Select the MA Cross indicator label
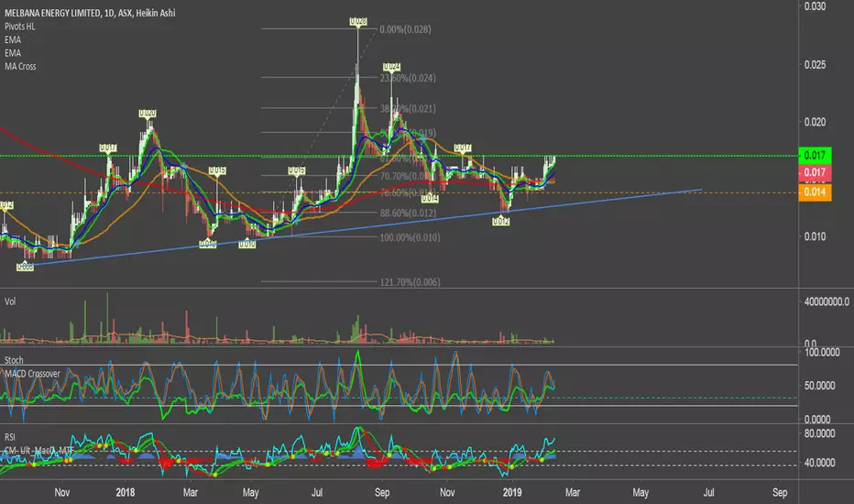 pos(20,67)
